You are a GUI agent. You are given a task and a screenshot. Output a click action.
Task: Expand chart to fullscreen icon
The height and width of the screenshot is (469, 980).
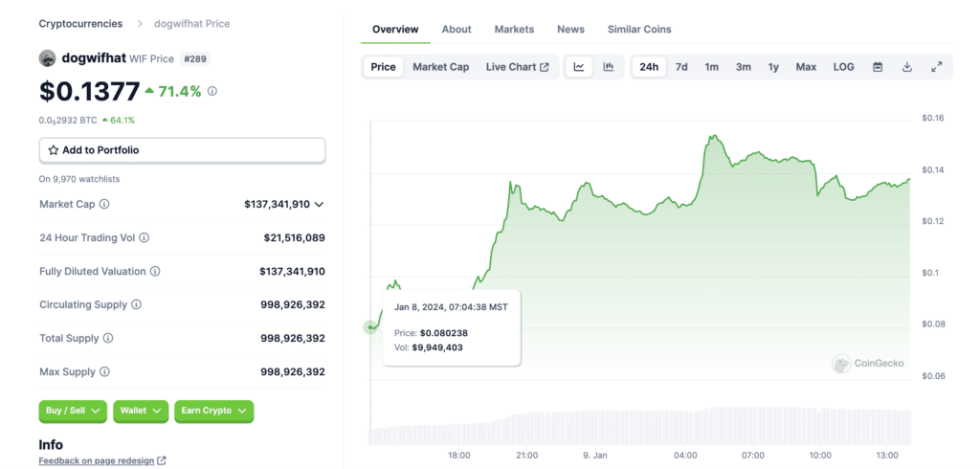pyautogui.click(x=937, y=67)
